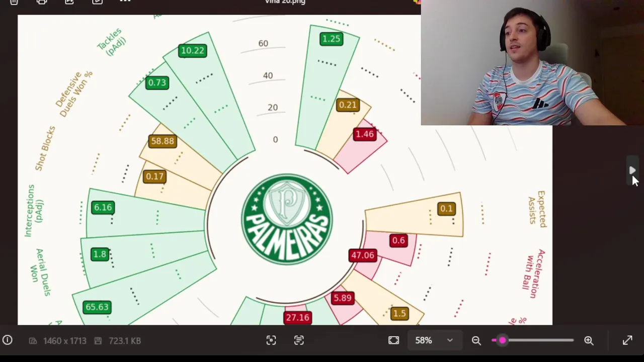The image size is (644, 362).
Task: Click the Interceptions (pAdj) axis label
Action: click(x=34, y=211)
